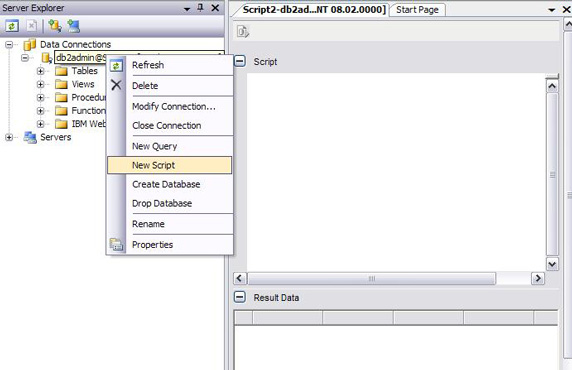Select the Views tree item label
572x370 pixels.
tap(83, 84)
